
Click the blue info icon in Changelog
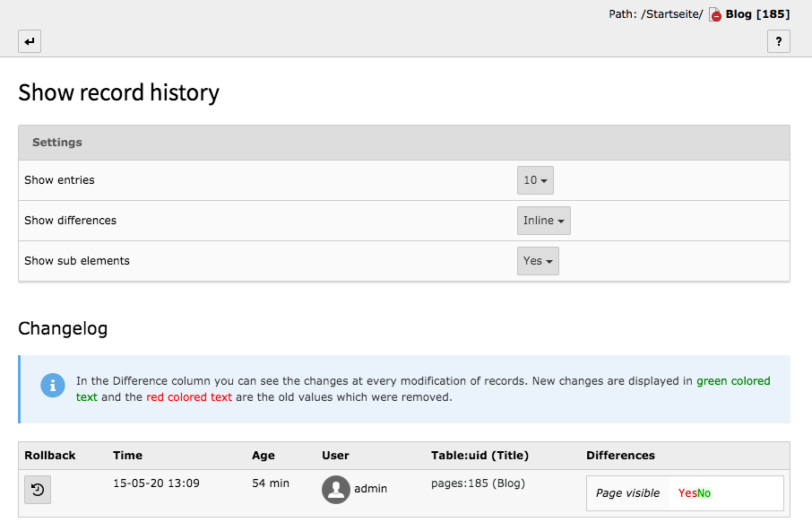53,385
